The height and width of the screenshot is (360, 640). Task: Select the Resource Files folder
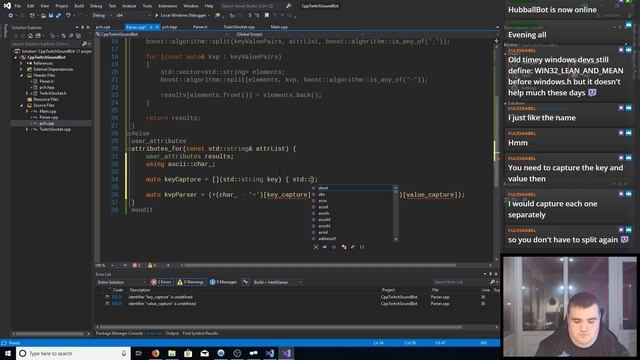(x=46, y=99)
